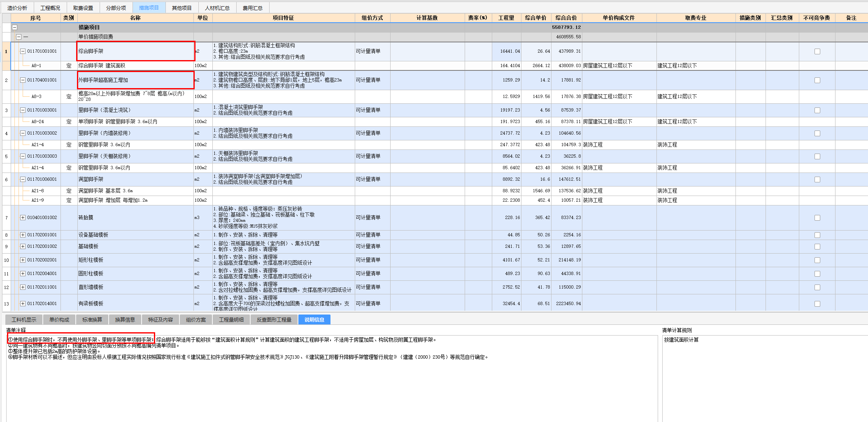Collapse item 011704001001
The image size is (868, 422).
click(23, 80)
